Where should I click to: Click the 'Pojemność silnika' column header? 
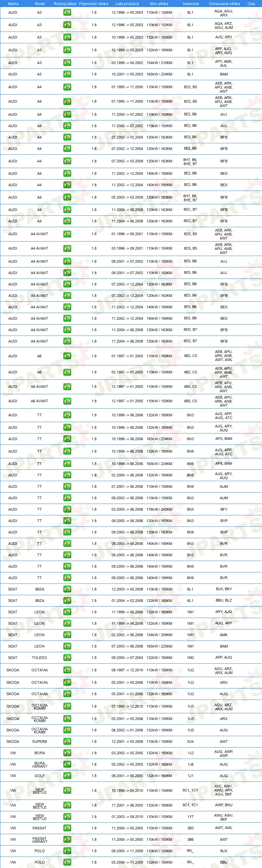click(93, 4)
